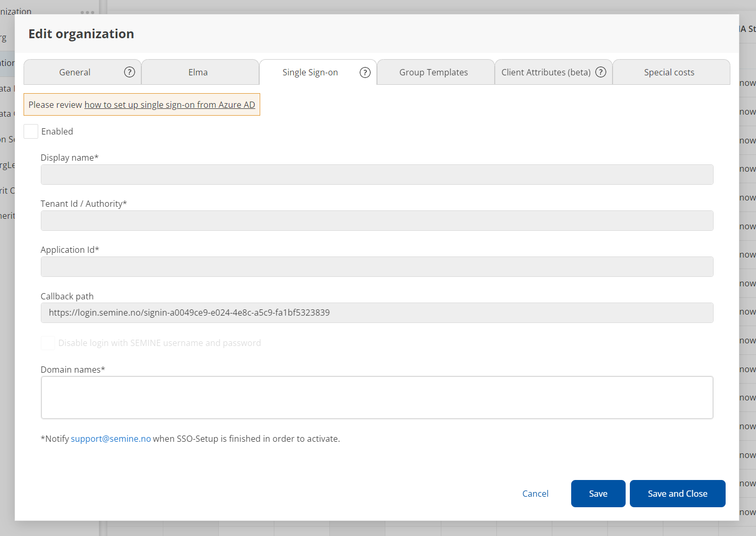Toggle Disable login with SEMINE username checkbox
This screenshot has height=536, width=756.
[x=48, y=343]
